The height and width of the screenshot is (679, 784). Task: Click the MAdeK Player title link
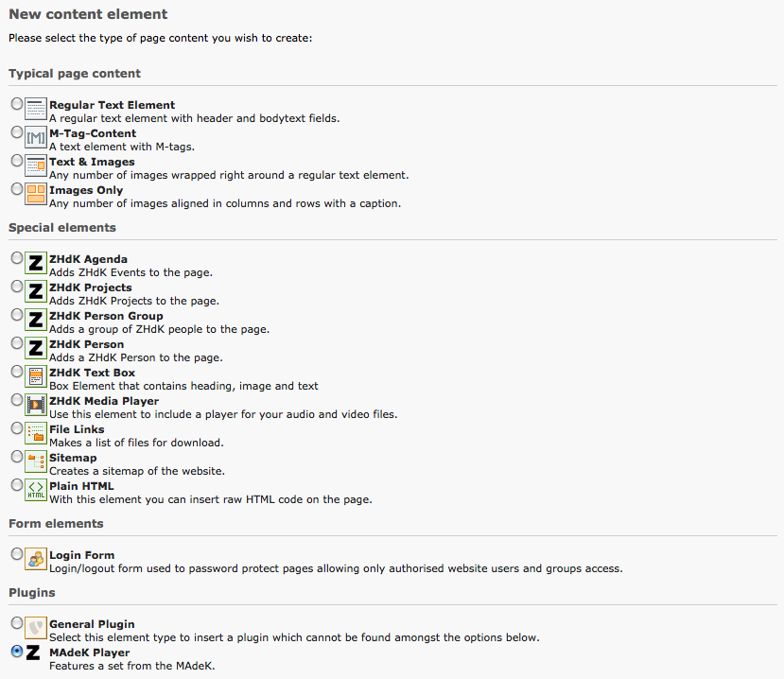89,653
